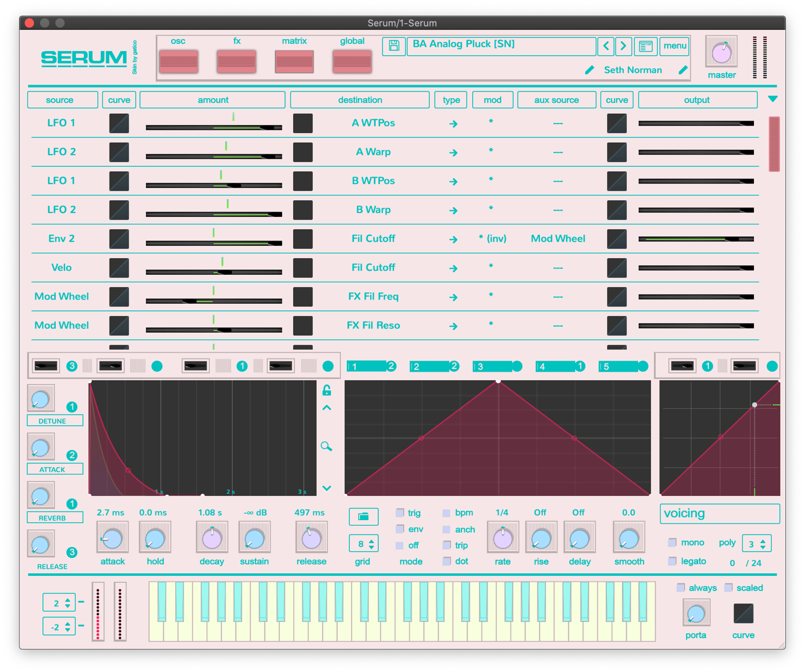Viewport: 805px width, 672px height.
Task: Click the amount column header
Action: coord(213,100)
